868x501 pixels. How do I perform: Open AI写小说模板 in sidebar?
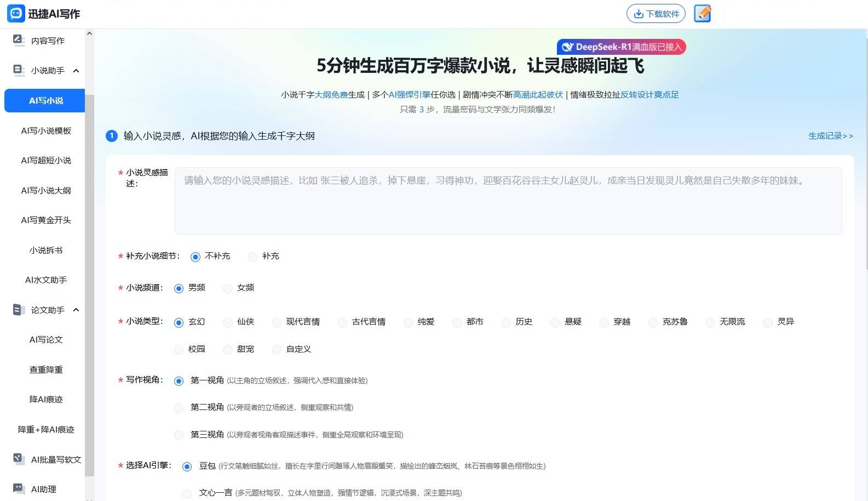46,130
